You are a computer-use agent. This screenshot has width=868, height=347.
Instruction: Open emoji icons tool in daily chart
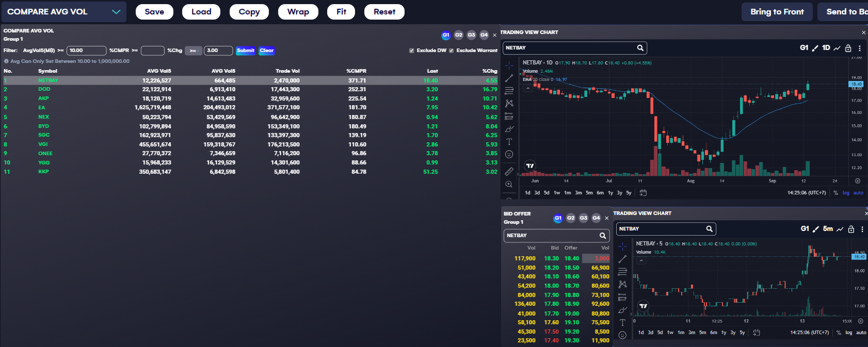(509, 154)
